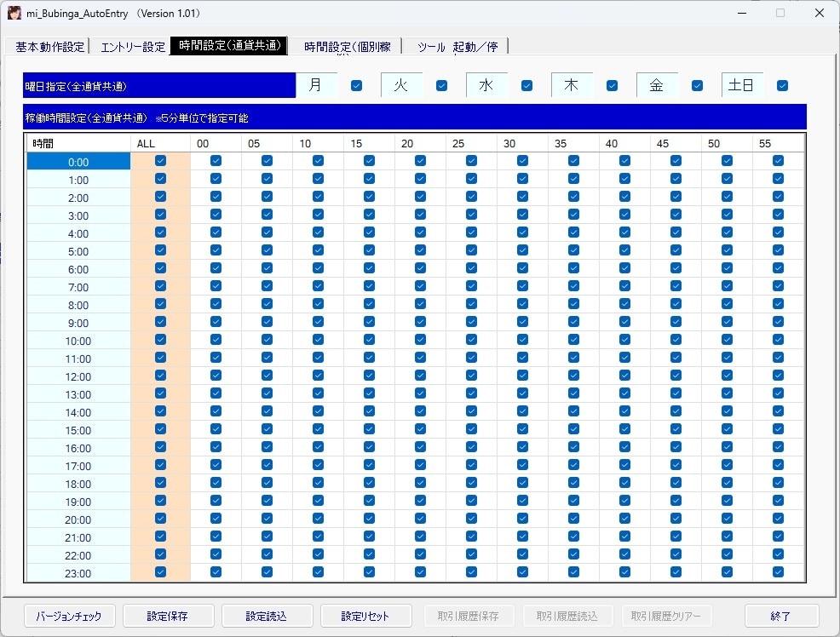Click the 月 day label box
840x637 pixels.
[316, 85]
